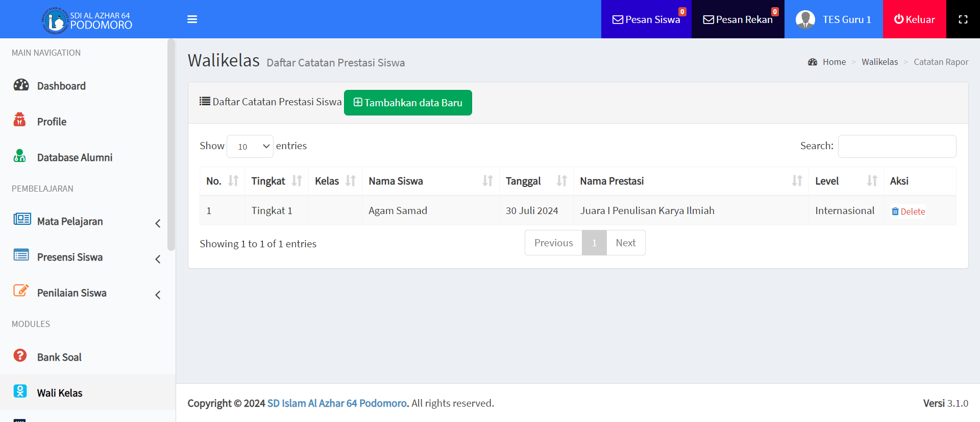Click the TES Guru 1 avatar
The height and width of the screenshot is (422, 980).
[x=805, y=19]
